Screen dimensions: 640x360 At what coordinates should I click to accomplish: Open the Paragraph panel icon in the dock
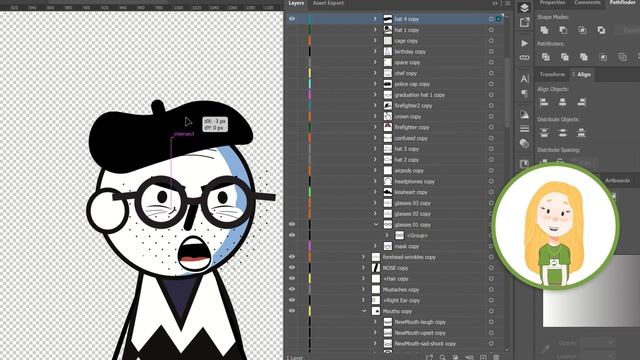pyautogui.click(x=524, y=93)
